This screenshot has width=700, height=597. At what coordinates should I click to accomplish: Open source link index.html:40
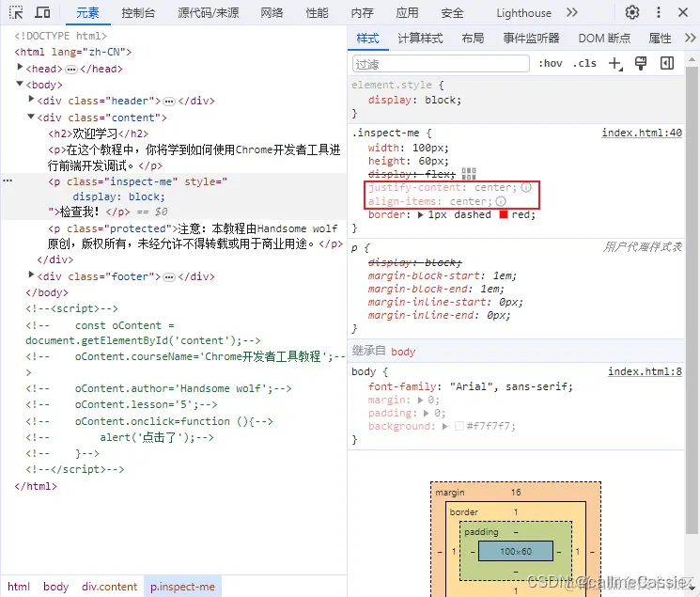click(x=642, y=133)
